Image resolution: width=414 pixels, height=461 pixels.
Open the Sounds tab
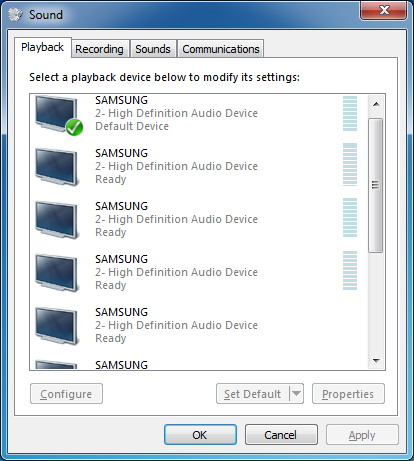point(153,49)
